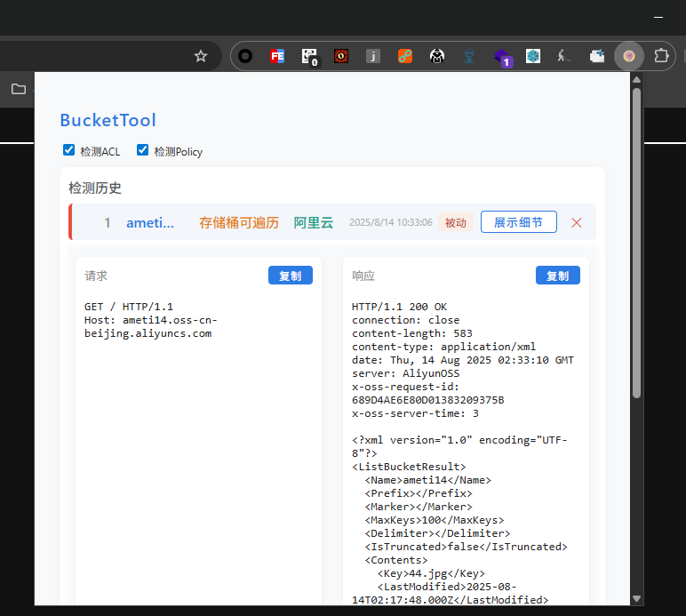Screen dimensions: 686x616
Task: Copy the response with 复制 button
Action: tap(557, 276)
